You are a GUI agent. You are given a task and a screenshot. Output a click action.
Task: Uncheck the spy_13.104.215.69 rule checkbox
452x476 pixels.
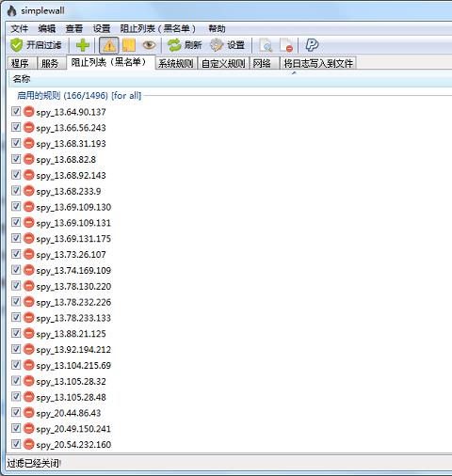coord(16,365)
